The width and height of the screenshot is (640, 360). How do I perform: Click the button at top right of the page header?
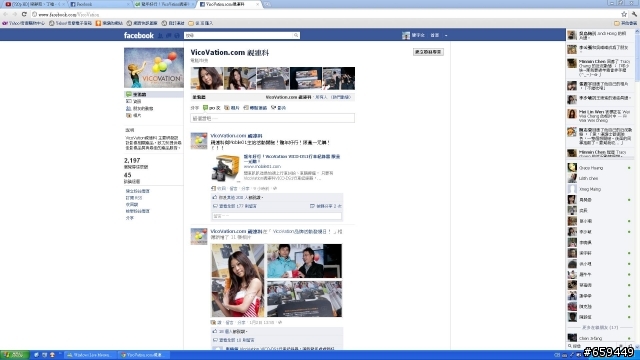click(428, 52)
